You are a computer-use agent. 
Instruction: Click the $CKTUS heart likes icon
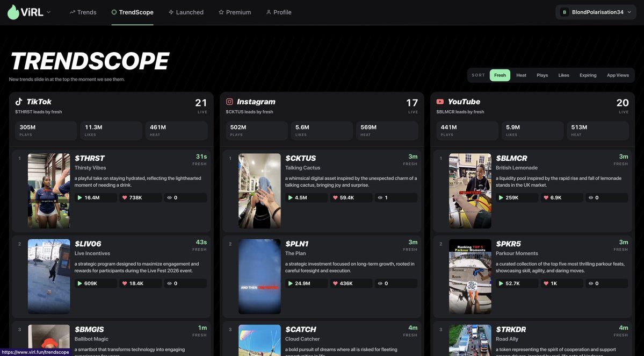[x=335, y=198]
